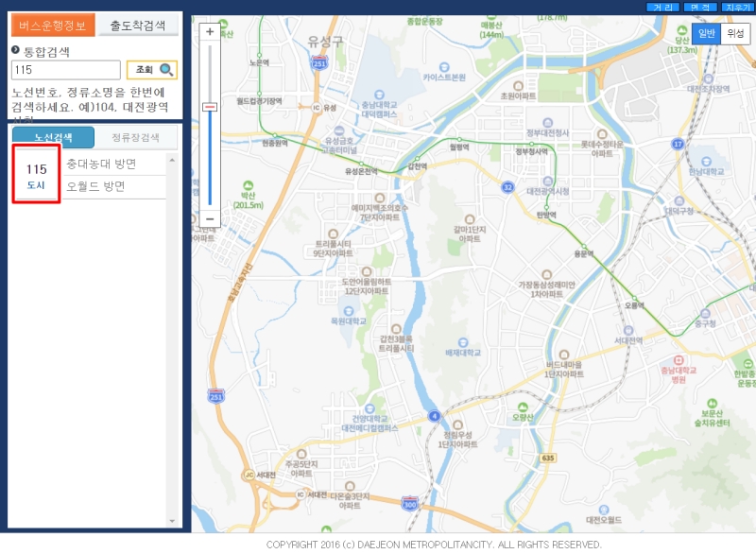Viewport: 756px width, 554px height.
Task: Click the 대전조차장역 marker icon
Action: (708, 78)
